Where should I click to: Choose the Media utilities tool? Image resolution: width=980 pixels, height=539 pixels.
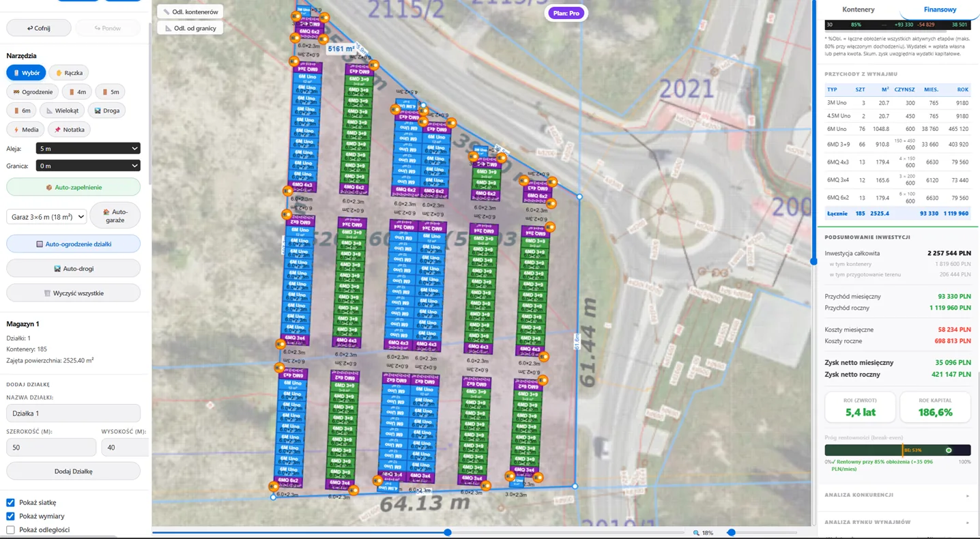coord(25,130)
